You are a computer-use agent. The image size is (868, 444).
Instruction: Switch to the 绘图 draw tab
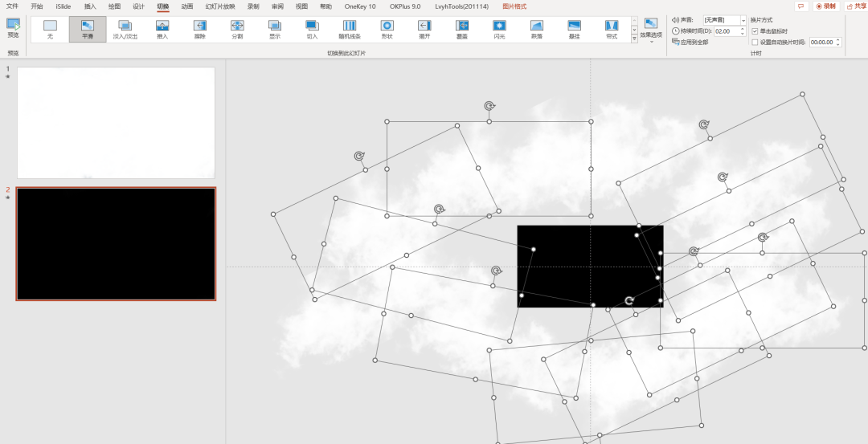tap(114, 6)
